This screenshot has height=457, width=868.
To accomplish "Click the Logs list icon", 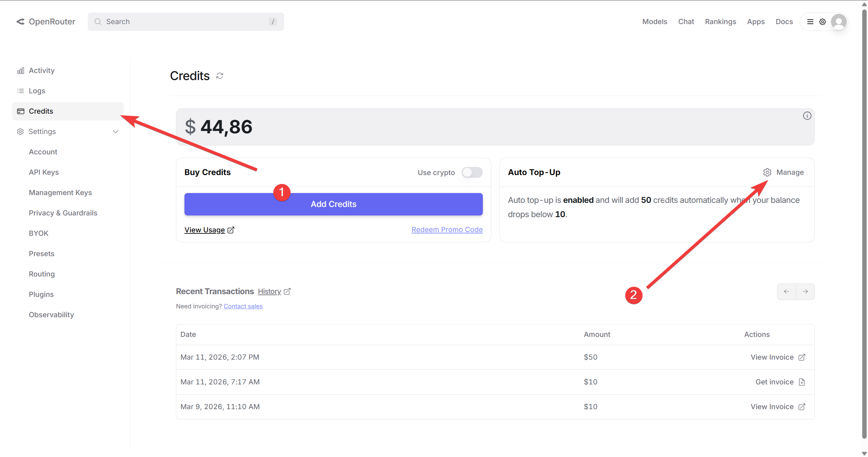I will pyautogui.click(x=21, y=91).
